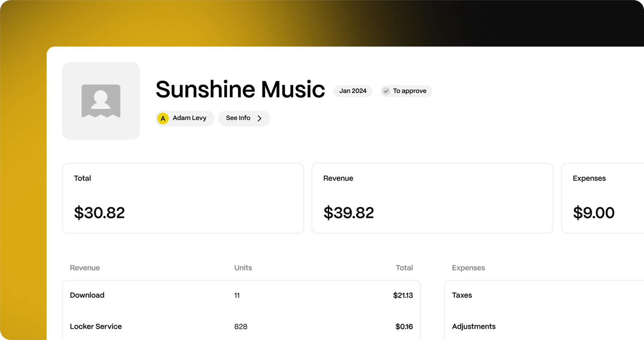Select the Expenses summary card
Image resolution: width=644 pixels, height=340 pixels.
point(602,198)
